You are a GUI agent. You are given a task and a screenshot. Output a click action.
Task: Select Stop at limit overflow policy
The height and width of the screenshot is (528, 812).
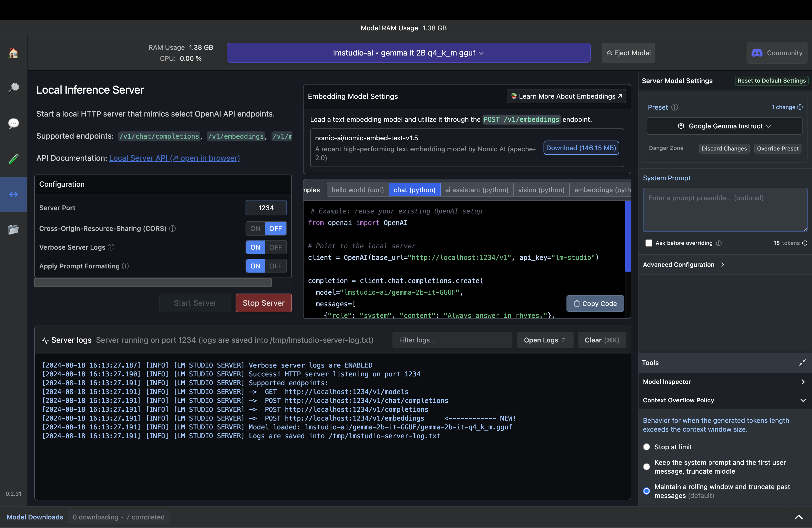click(x=647, y=447)
